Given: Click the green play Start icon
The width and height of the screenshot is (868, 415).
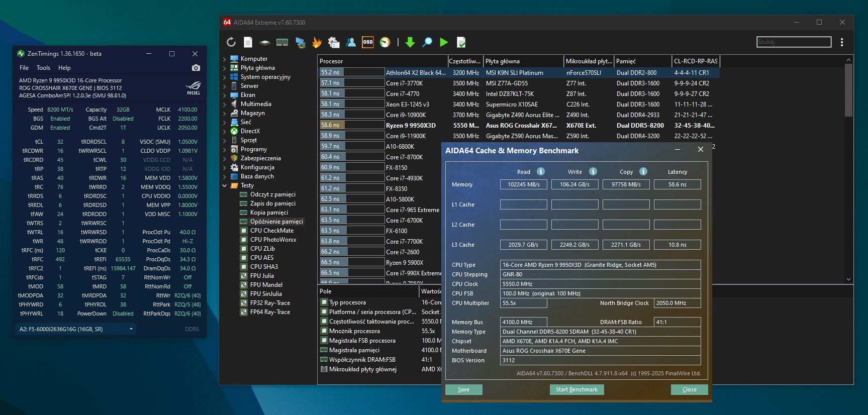Looking at the screenshot, I should [444, 42].
